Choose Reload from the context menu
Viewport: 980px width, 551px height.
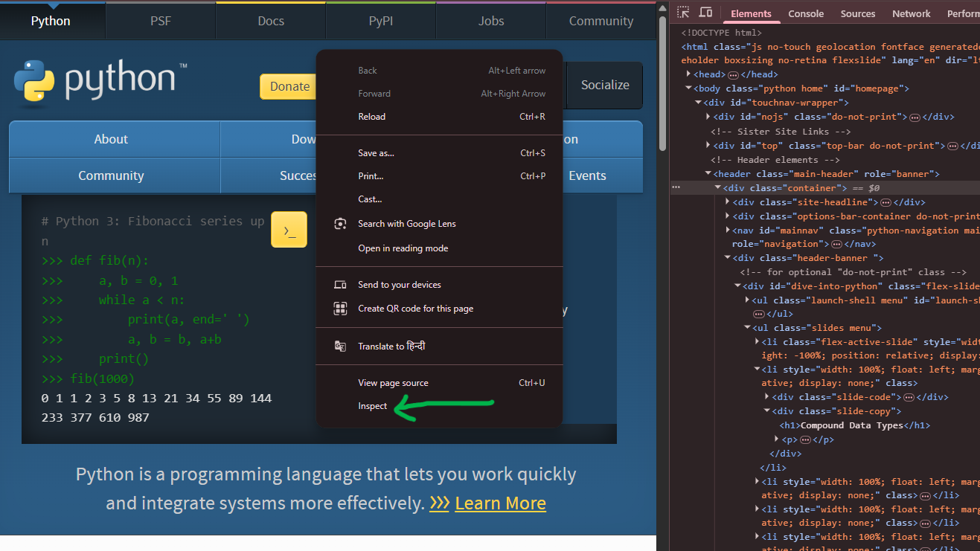(x=371, y=116)
